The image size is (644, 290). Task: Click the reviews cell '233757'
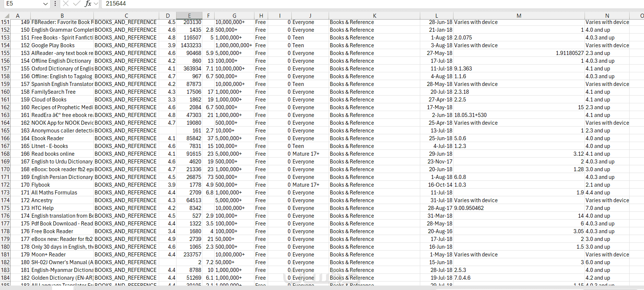[x=189, y=255]
